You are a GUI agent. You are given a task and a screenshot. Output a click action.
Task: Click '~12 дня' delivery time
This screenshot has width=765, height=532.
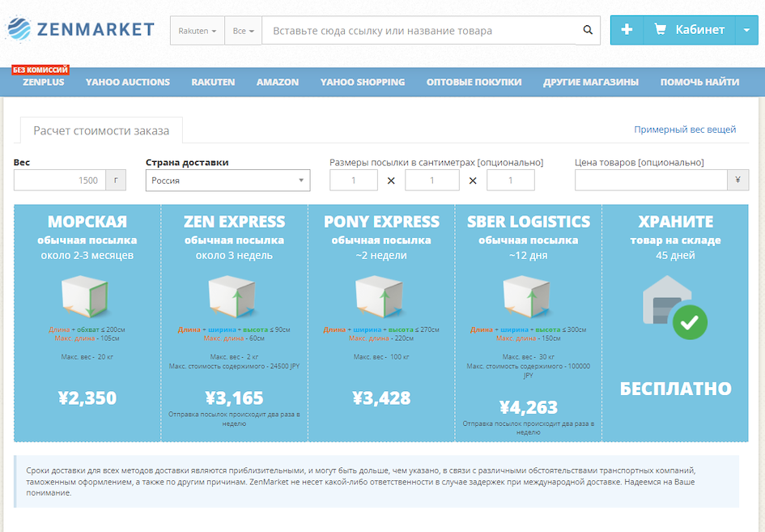[529, 255]
